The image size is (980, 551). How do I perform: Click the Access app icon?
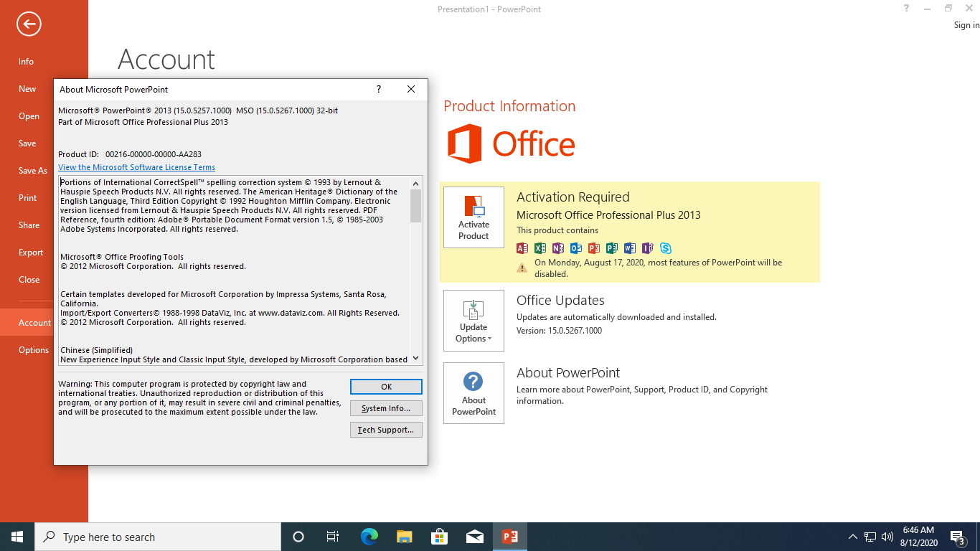pyautogui.click(x=522, y=248)
